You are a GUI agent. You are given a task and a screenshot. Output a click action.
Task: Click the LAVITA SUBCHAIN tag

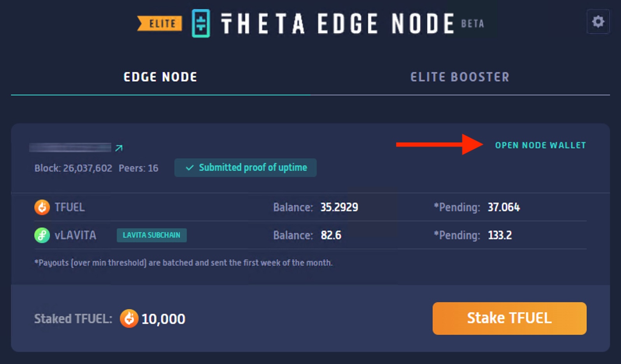[x=151, y=235]
